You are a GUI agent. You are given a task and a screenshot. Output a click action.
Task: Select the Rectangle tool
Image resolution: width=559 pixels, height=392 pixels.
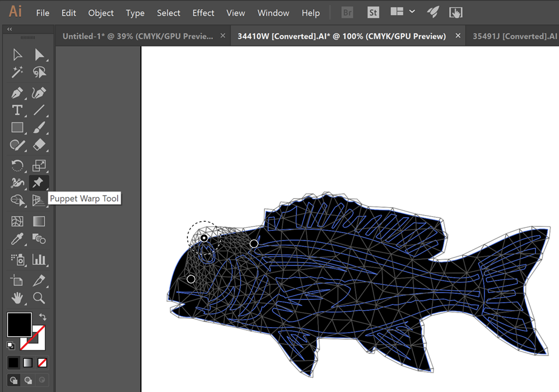17,128
